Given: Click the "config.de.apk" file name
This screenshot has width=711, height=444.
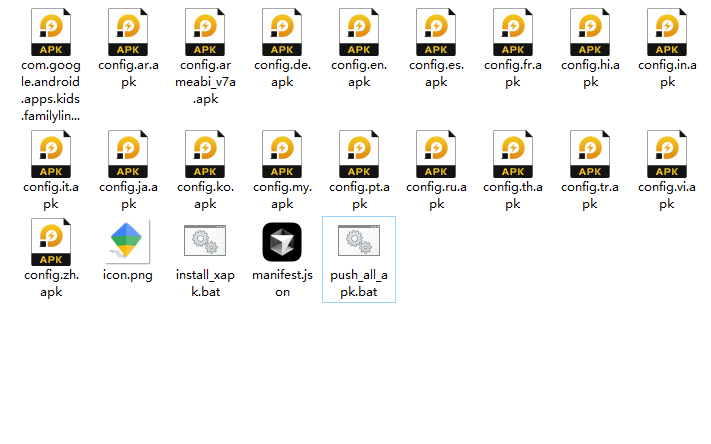Looking at the screenshot, I should 282,73.
